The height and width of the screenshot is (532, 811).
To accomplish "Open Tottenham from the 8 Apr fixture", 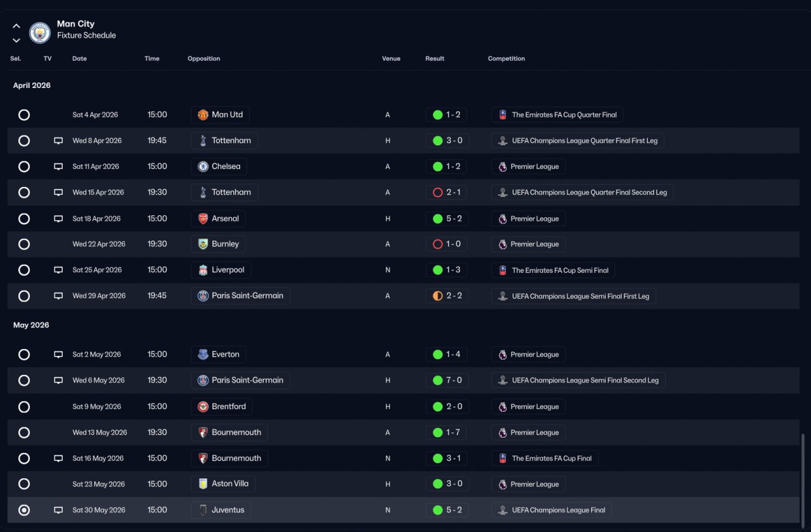I will point(224,141).
